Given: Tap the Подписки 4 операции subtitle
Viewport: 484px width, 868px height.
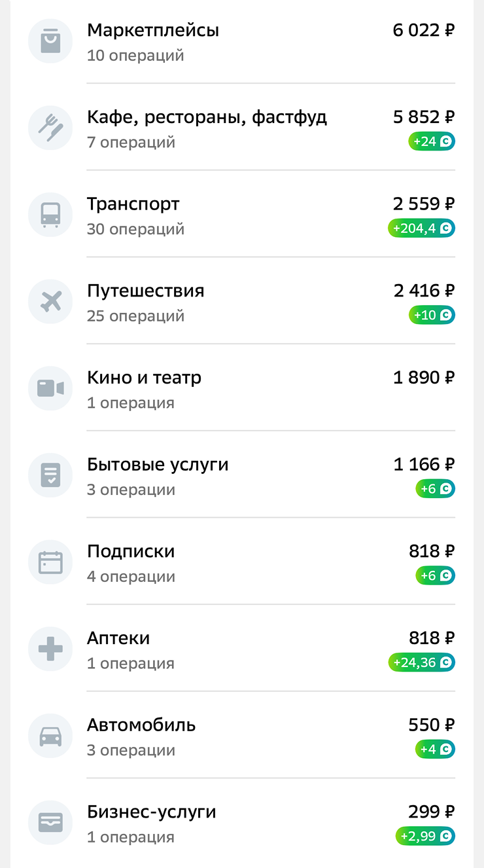Looking at the screenshot, I should pyautogui.click(x=131, y=577).
